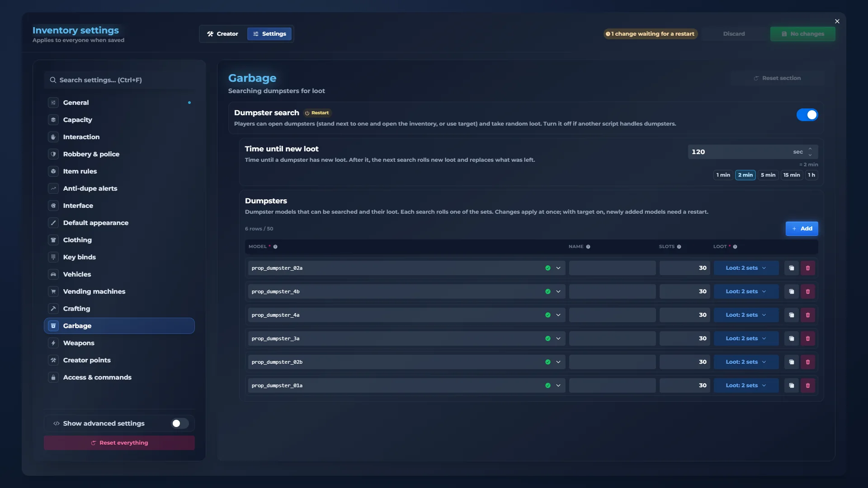Add a new dumpster row

802,229
